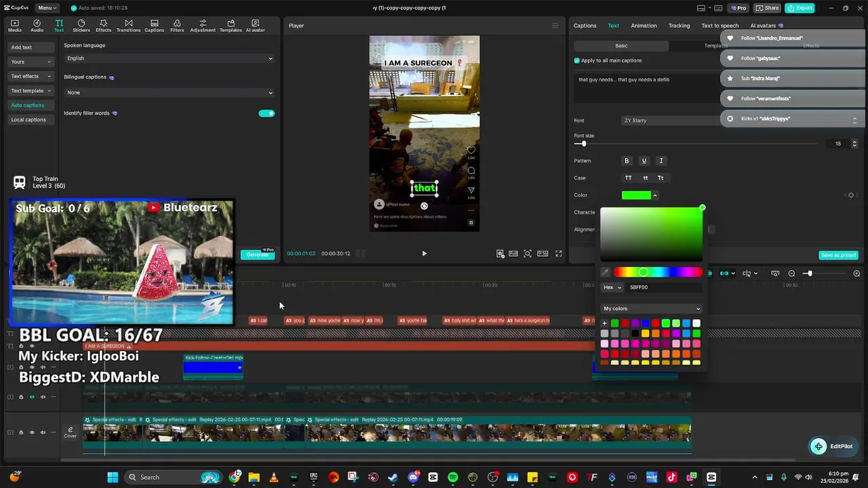Click the player hamburger menu icon
868x488 pixels.
point(555,26)
